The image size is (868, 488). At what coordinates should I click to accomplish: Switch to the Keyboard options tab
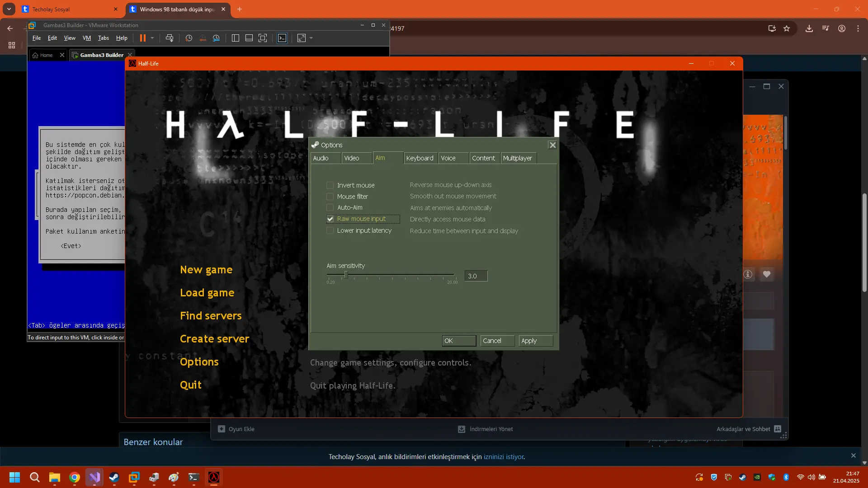tap(420, 158)
